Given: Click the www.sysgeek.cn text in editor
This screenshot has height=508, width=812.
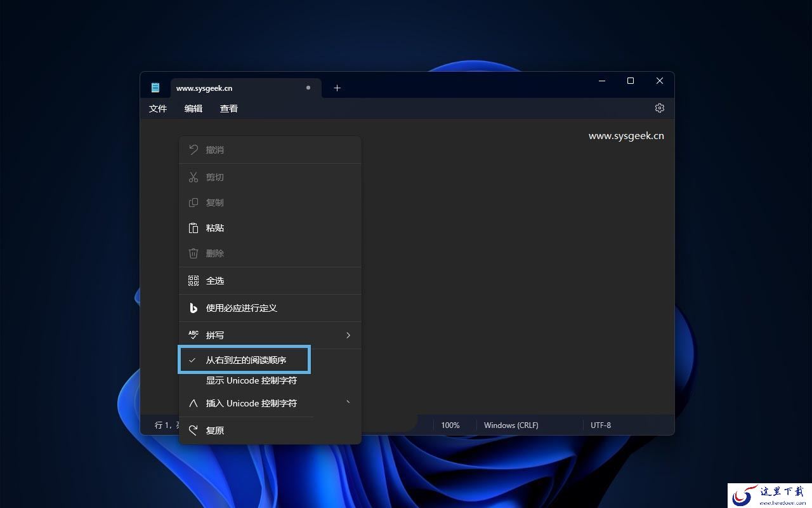Looking at the screenshot, I should [626, 136].
